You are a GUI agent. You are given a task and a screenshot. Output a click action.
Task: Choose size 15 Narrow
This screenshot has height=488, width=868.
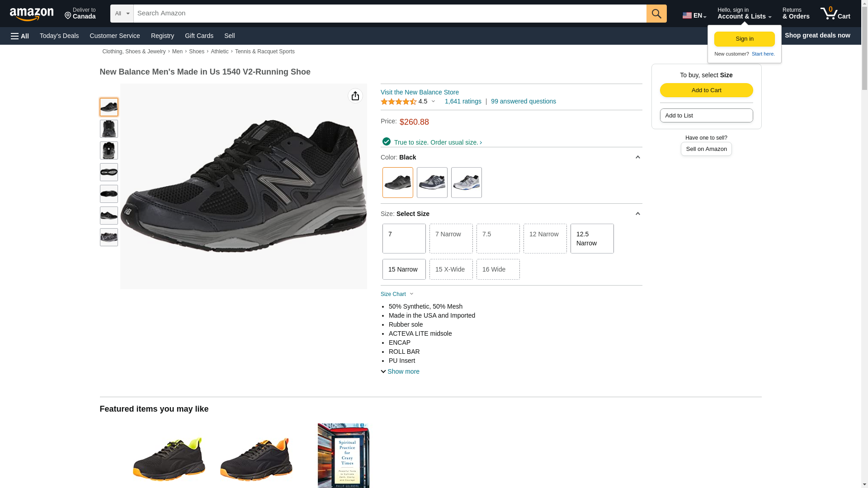click(x=404, y=269)
